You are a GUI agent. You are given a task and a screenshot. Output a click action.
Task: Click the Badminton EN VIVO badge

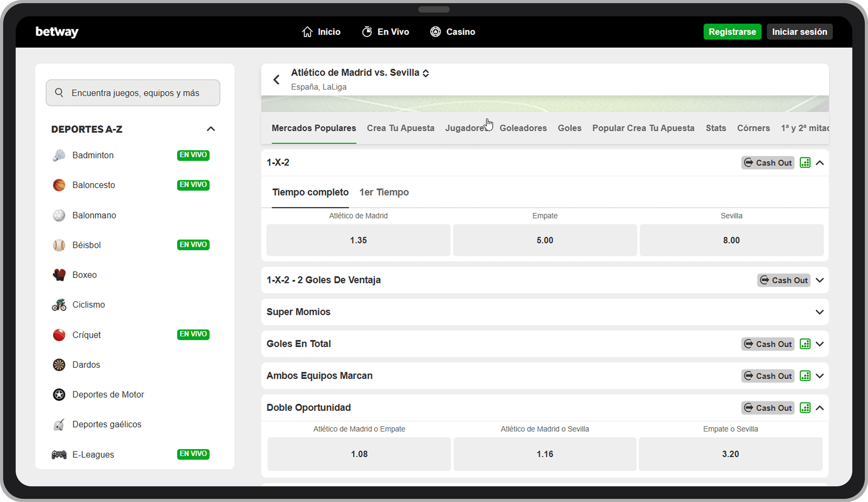tap(193, 155)
